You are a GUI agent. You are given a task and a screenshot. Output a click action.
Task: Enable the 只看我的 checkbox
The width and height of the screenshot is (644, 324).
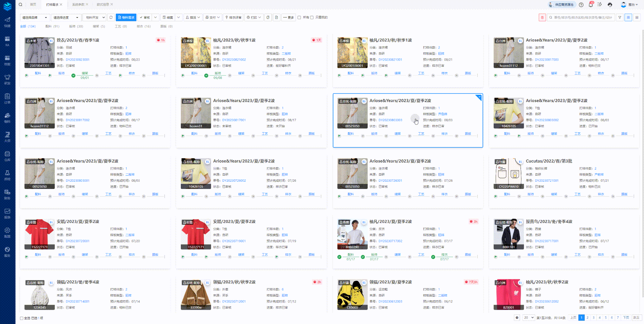[x=312, y=18]
